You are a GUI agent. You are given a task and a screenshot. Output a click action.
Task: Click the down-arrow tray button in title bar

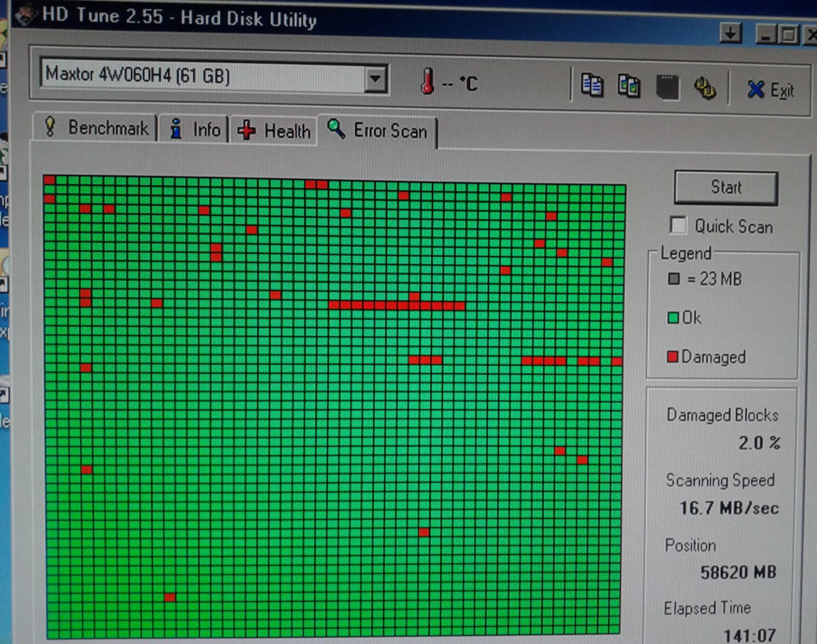coord(731,34)
